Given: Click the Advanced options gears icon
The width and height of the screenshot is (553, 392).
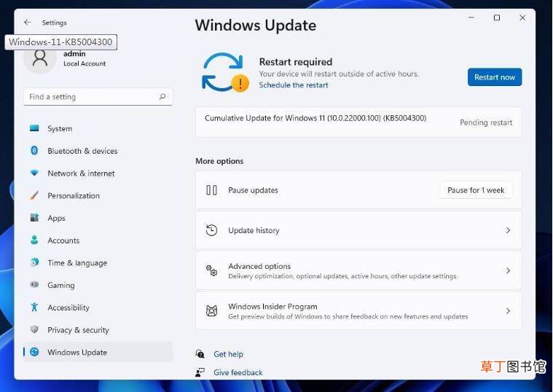Looking at the screenshot, I should click(x=211, y=270).
